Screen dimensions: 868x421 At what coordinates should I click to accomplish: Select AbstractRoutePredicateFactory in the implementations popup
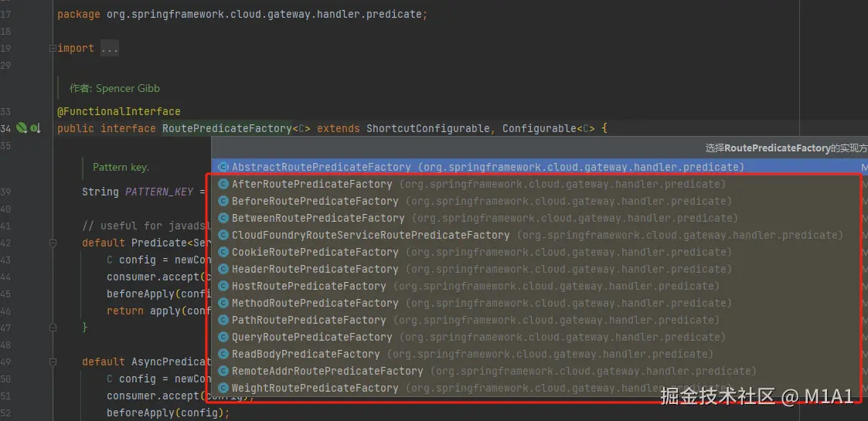pyautogui.click(x=540, y=167)
